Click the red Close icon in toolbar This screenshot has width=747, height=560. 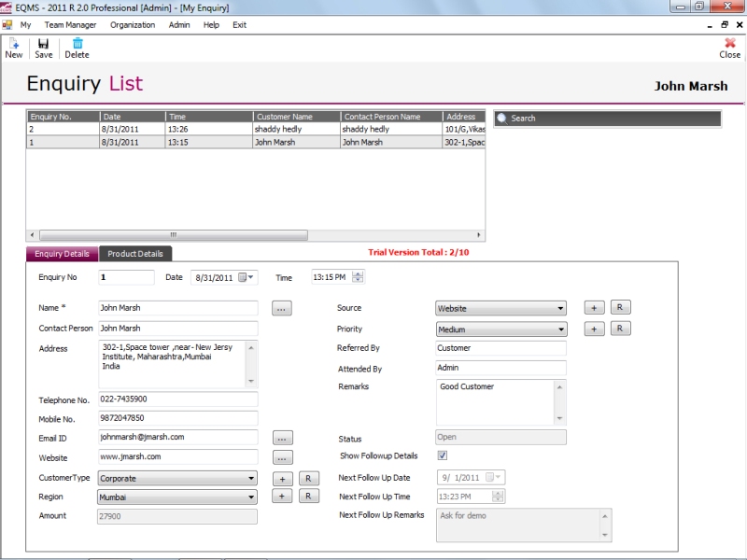pos(729,43)
